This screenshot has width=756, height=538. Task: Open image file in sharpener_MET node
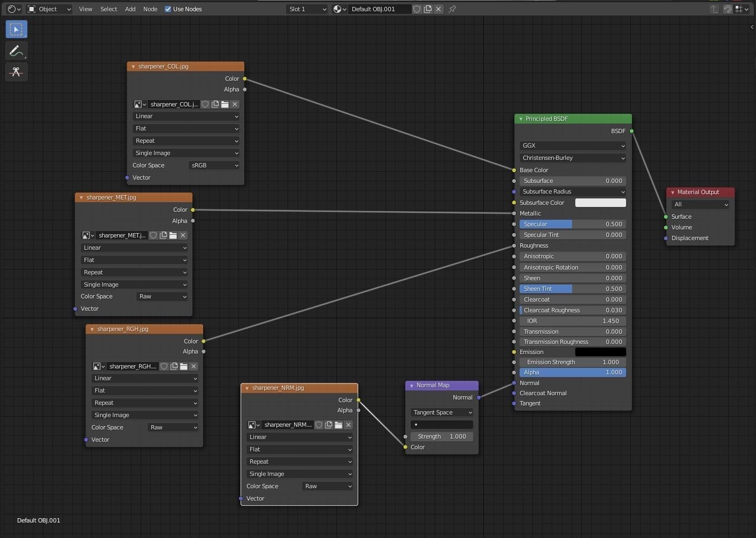click(173, 235)
